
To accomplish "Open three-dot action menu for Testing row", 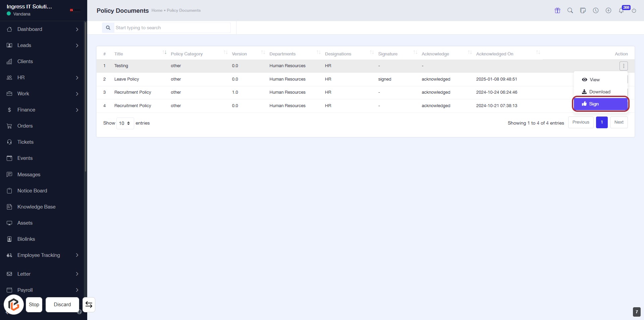I will click(624, 66).
